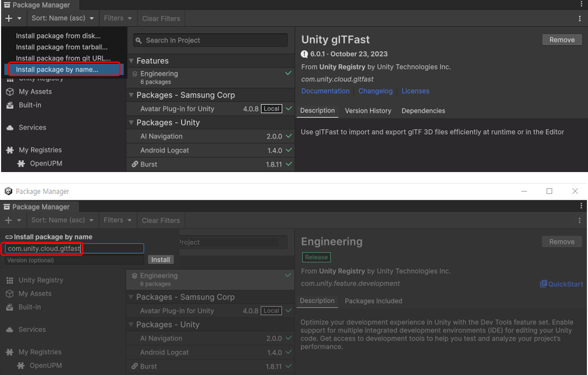The width and height of the screenshot is (588, 375).
Task: Focus Search In Project field
Action: click(x=210, y=40)
